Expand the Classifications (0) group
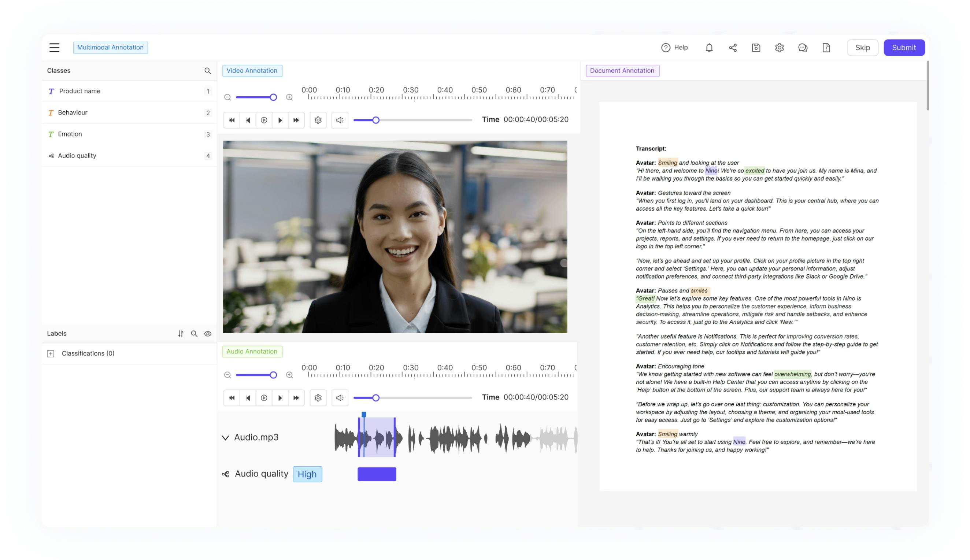Screen dimensions: 970x560 51,353
